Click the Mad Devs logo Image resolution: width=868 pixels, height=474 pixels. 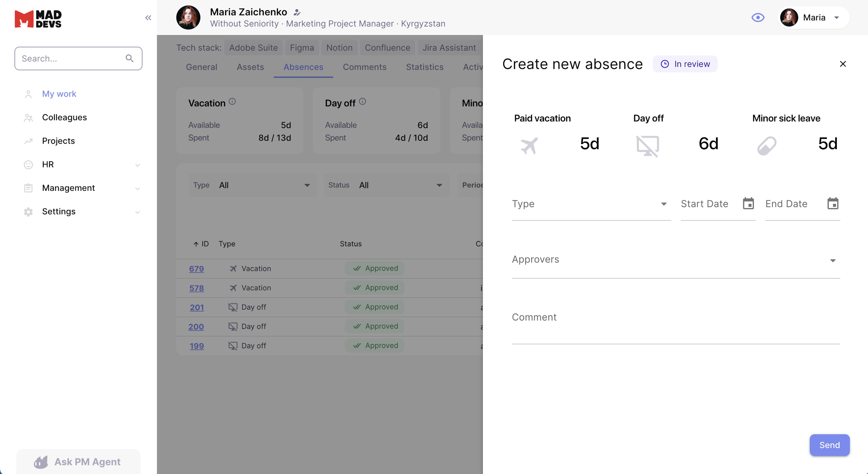38,19
